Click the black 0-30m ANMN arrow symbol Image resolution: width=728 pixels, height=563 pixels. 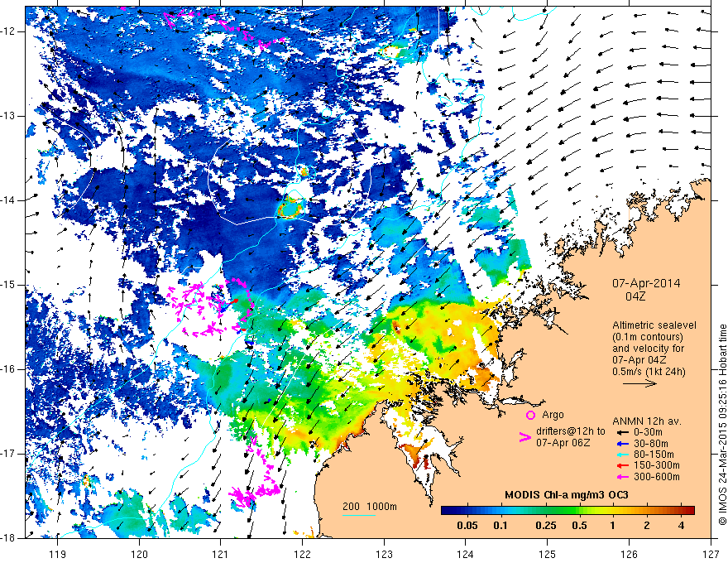621,432
